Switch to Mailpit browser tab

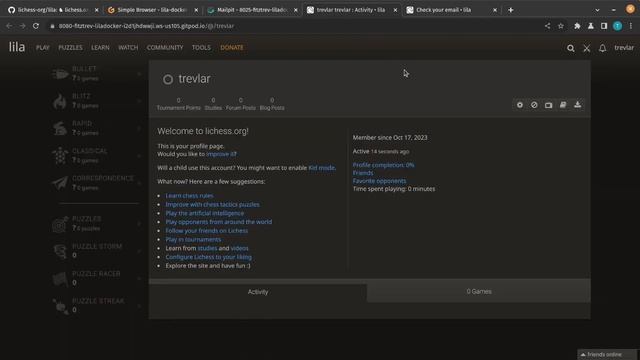click(x=251, y=10)
